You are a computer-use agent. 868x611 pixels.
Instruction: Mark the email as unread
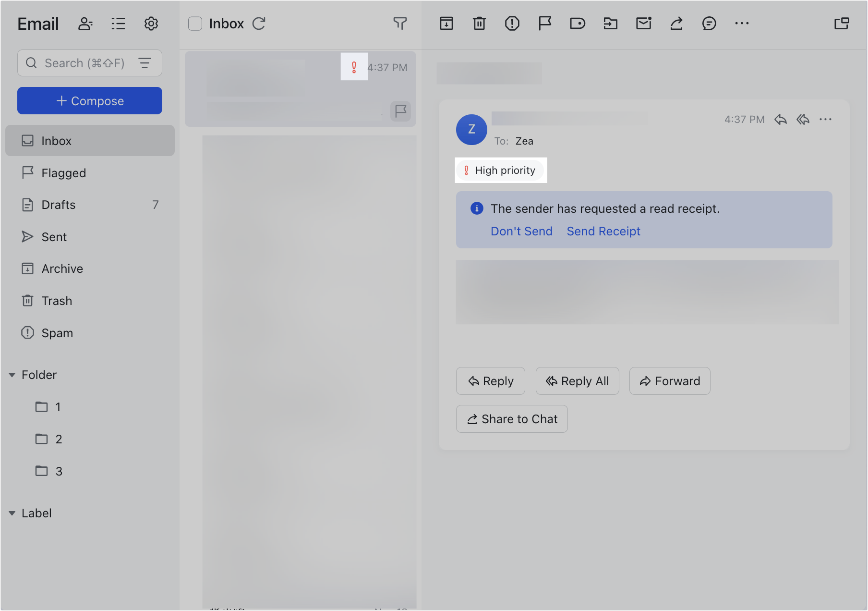643,23
